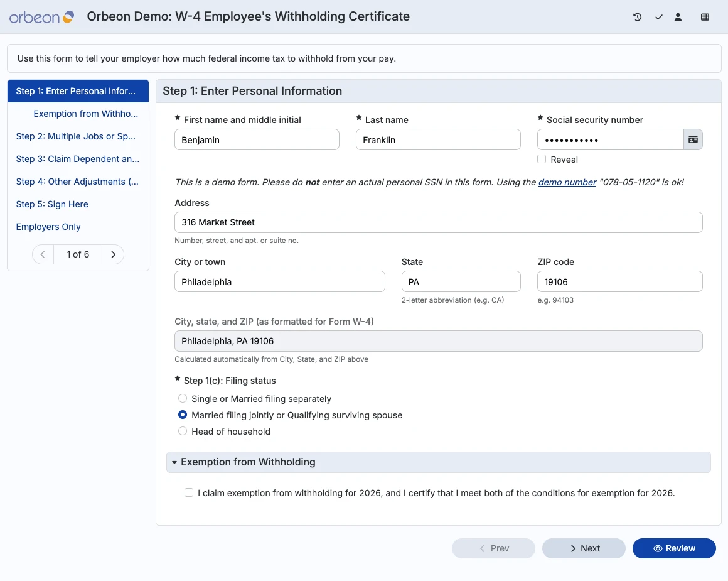Viewport: 728px width, 581px height.
Task: Jump to Exemption from Withholding subsection
Action: (86, 114)
